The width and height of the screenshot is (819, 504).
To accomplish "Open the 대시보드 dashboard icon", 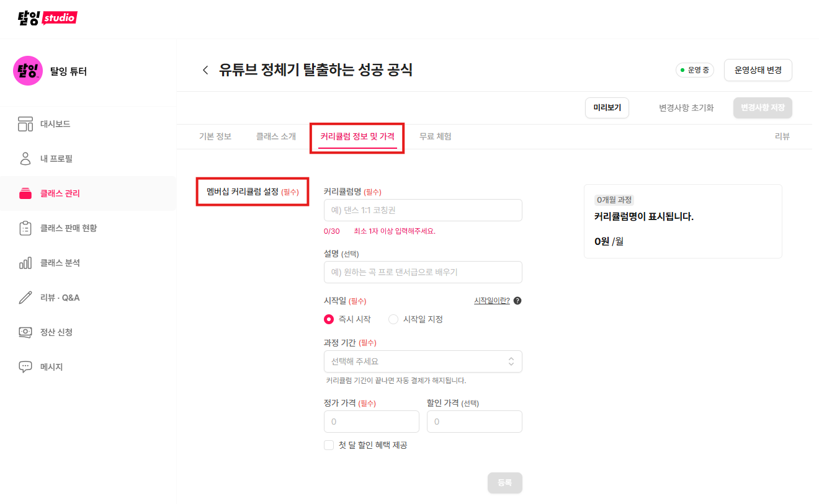I will pyautogui.click(x=25, y=124).
